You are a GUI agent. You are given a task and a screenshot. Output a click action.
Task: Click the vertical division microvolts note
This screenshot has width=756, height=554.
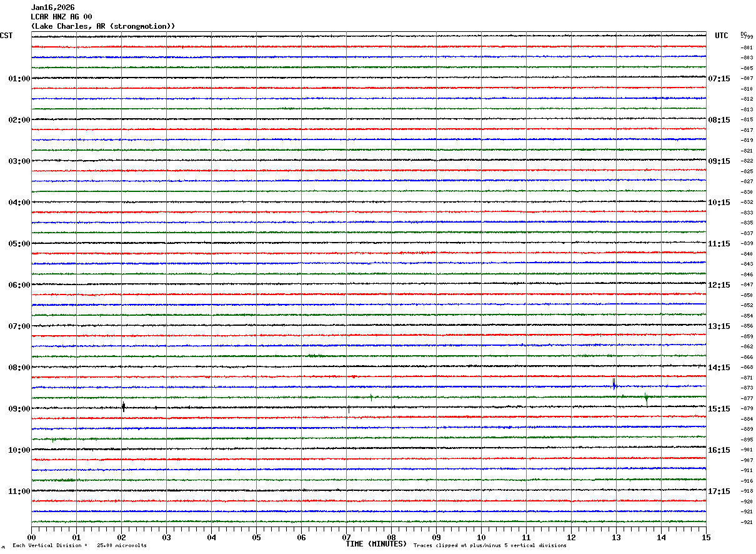[x=79, y=546]
